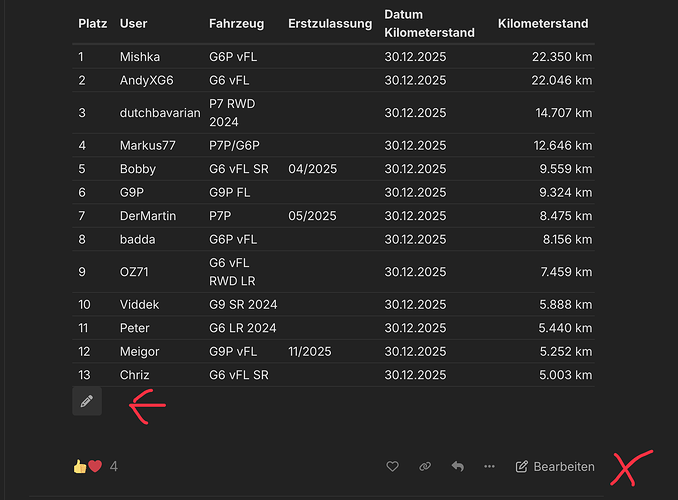678x500 pixels.
Task: Click the vehicle cell G9P FL
Action: pos(231,192)
